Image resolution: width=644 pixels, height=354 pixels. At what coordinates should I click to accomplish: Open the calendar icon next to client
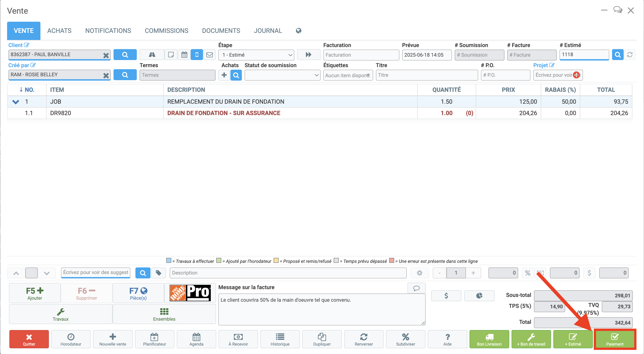pyautogui.click(x=184, y=55)
